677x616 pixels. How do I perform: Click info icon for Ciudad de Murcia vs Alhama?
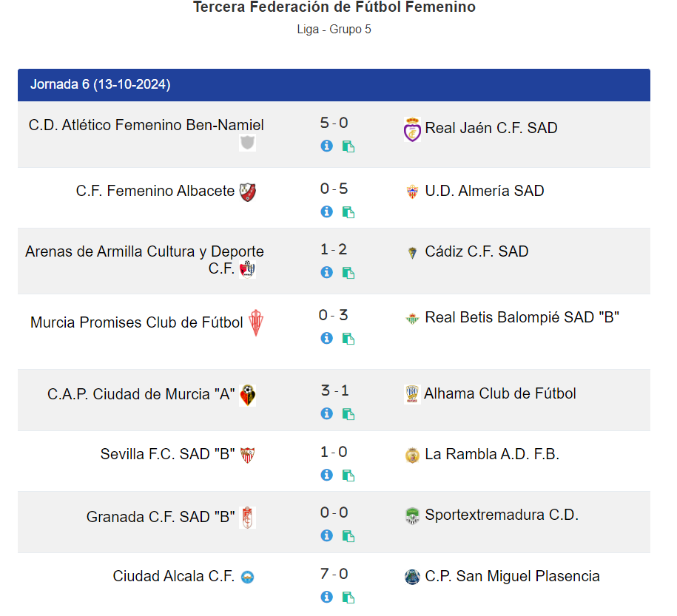(x=326, y=413)
